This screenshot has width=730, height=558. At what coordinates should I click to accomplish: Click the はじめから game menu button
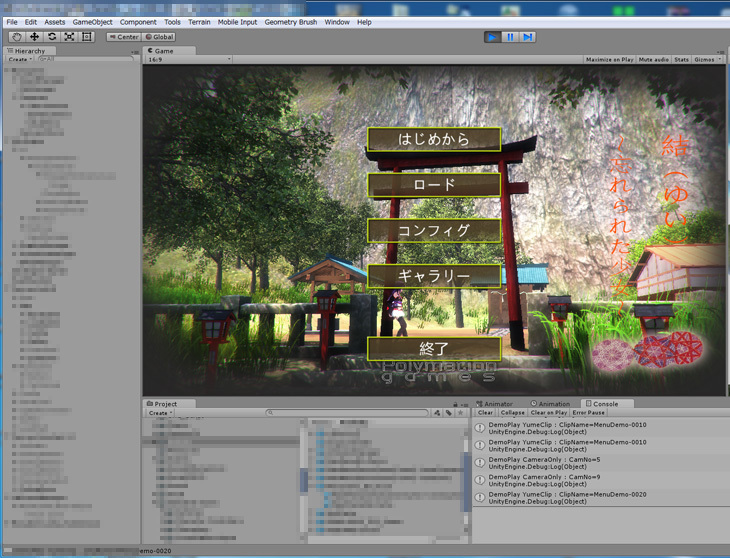coord(434,139)
